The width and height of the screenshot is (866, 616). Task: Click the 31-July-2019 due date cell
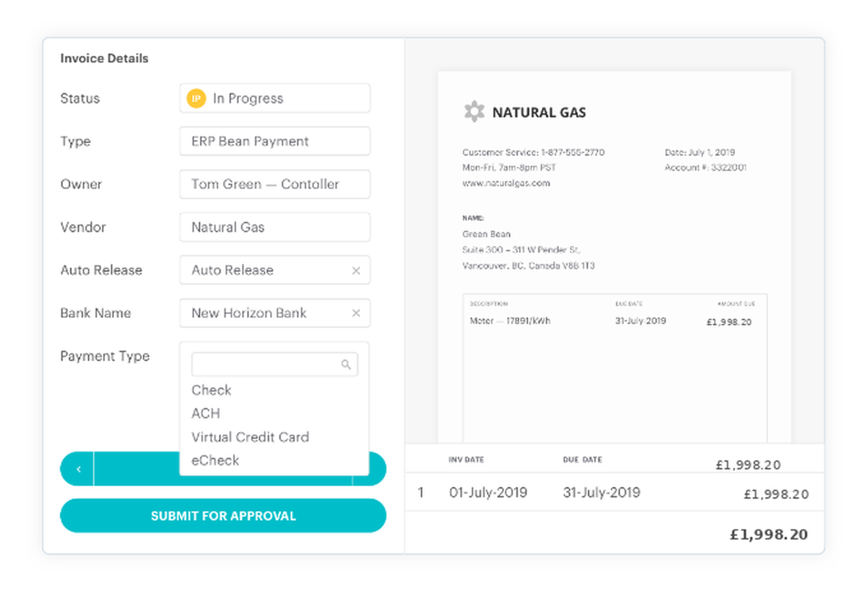click(601, 492)
